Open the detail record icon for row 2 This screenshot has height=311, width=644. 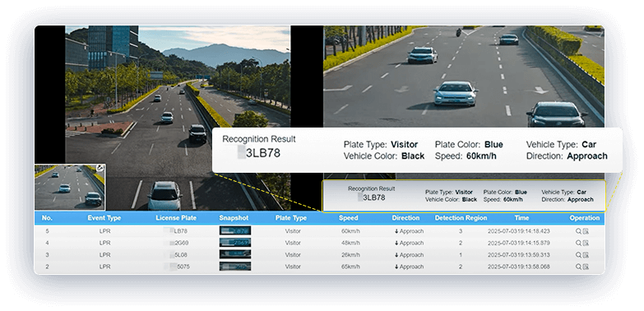[586, 267]
